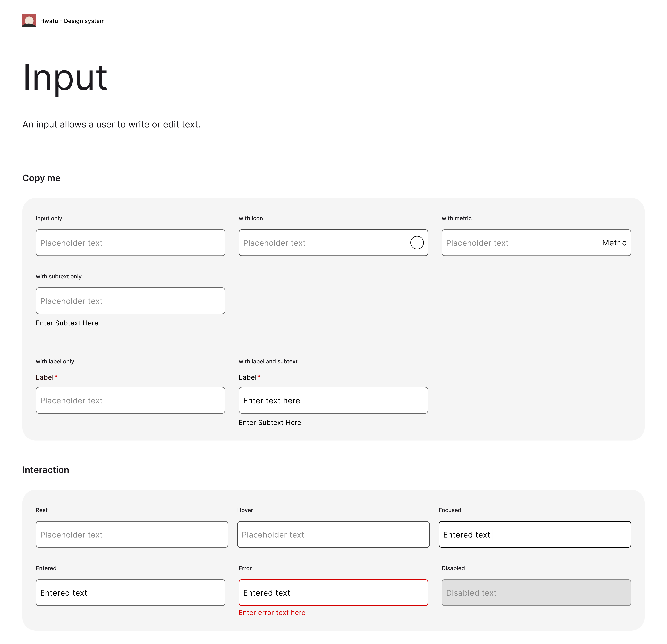The width and height of the screenshot is (667, 644).
Task: Click the 'Rest' state caption
Action: coord(41,510)
